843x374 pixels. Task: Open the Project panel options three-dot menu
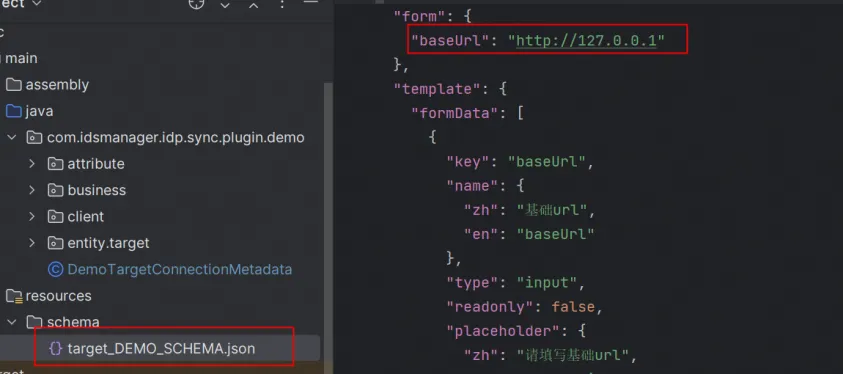[x=282, y=4]
